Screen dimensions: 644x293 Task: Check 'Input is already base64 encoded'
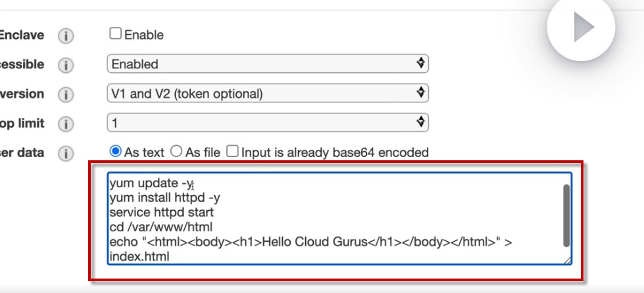[232, 152]
